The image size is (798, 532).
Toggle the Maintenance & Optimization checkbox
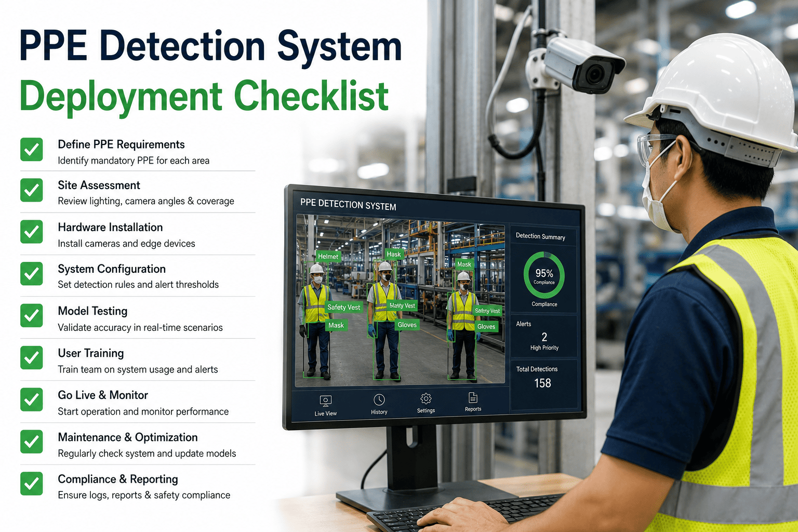32,441
